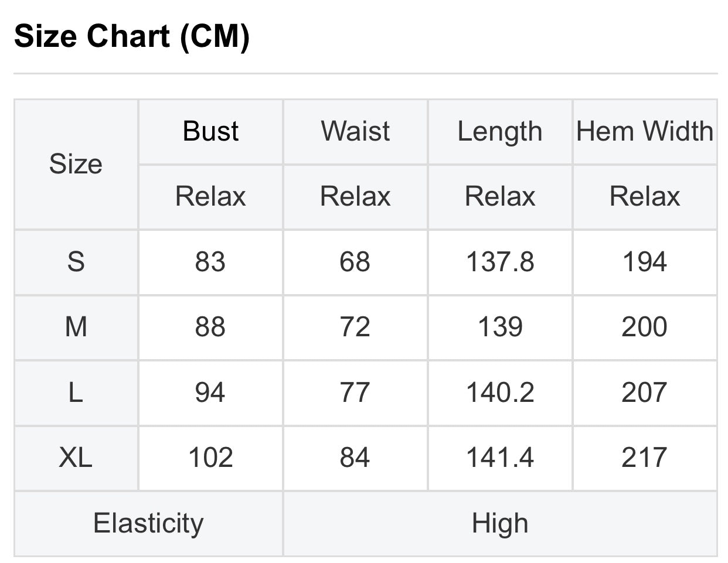Select length value 137.8 for size S

(500, 262)
